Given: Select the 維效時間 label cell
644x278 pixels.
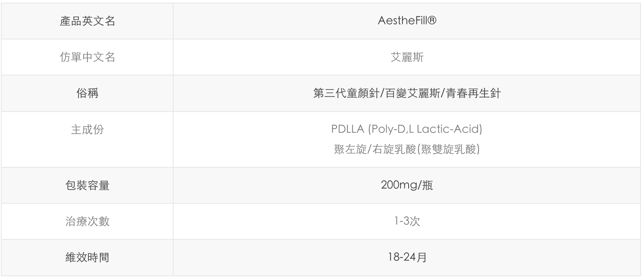Looking at the screenshot, I should tap(87, 258).
